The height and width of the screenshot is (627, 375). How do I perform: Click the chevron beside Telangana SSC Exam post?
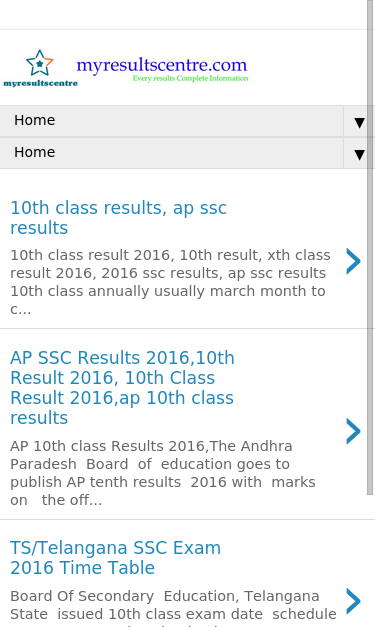(x=353, y=601)
